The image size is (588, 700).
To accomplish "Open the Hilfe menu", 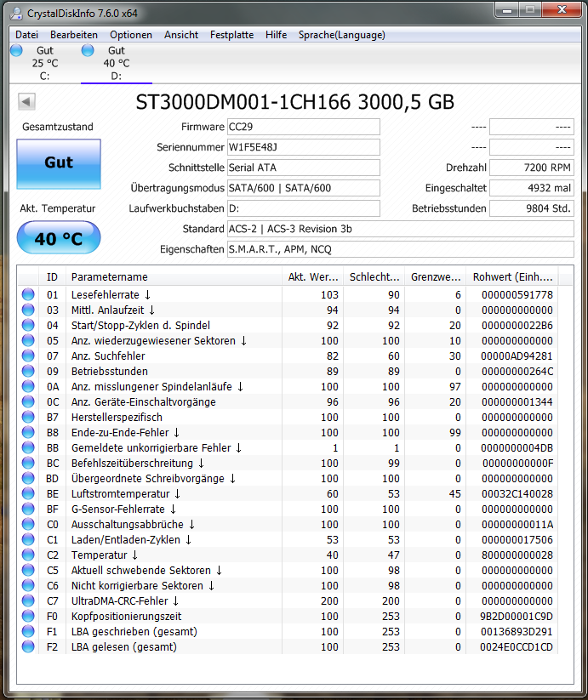I will point(276,35).
